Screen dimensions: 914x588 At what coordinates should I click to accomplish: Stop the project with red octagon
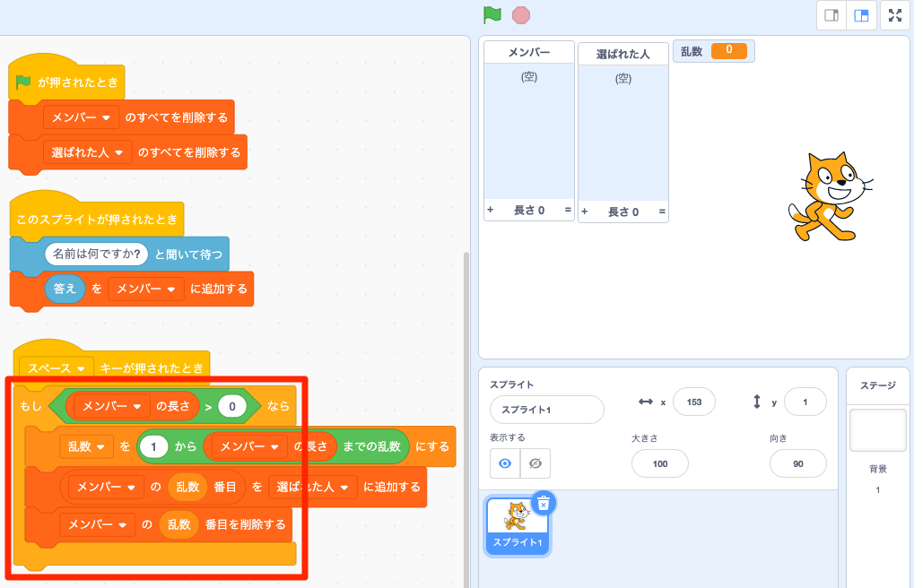pyautogui.click(x=521, y=15)
